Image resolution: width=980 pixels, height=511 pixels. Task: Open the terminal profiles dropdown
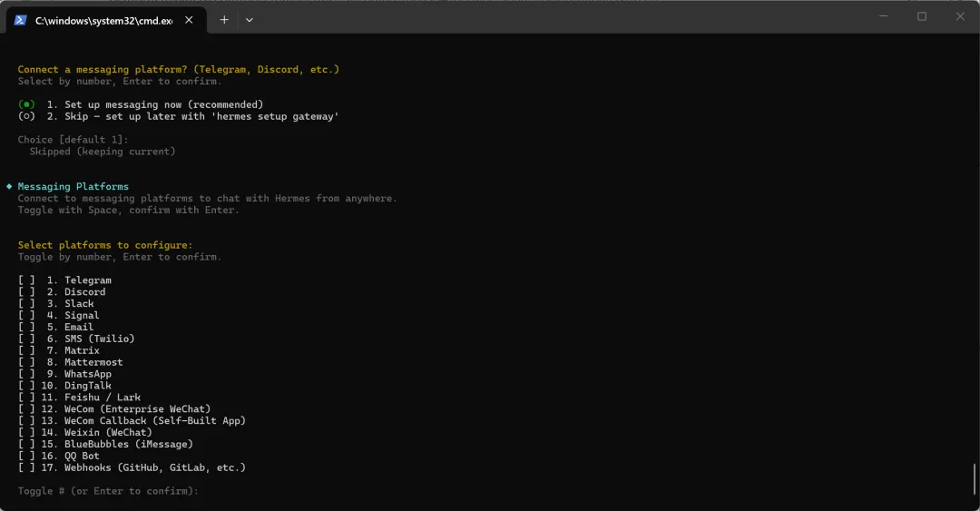point(250,19)
